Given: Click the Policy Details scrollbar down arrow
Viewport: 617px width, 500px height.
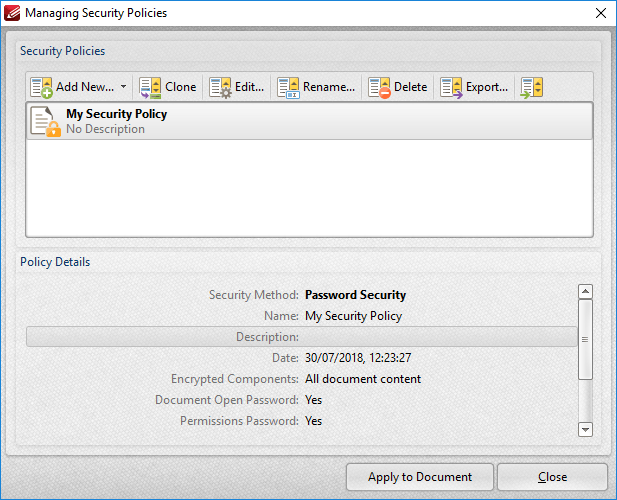Looking at the screenshot, I should [x=585, y=430].
